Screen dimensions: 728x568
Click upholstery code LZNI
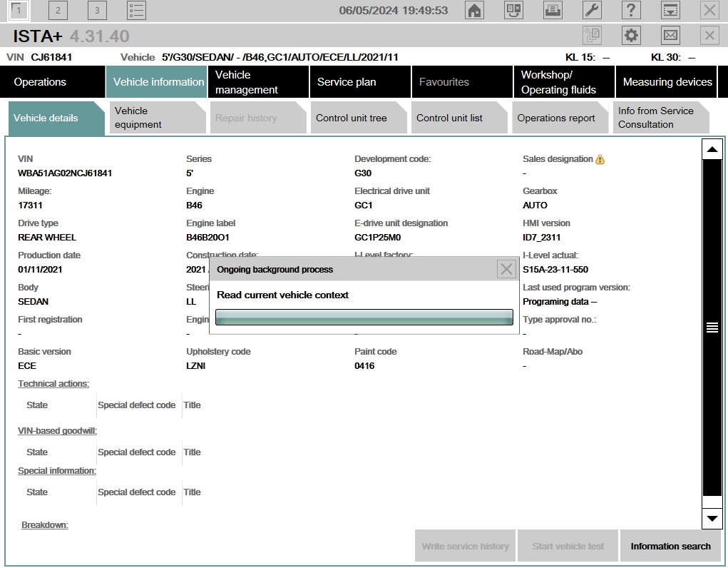point(196,366)
